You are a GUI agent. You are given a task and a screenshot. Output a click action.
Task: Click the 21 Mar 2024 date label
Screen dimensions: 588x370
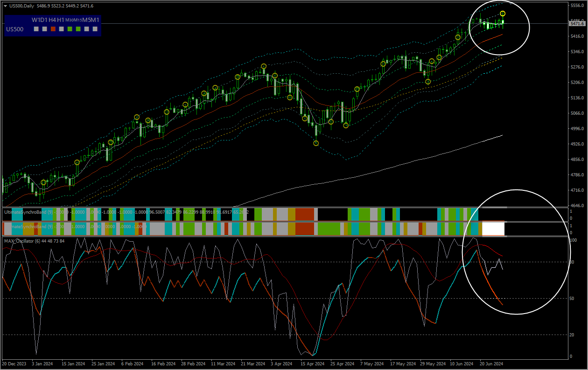[x=253, y=363]
